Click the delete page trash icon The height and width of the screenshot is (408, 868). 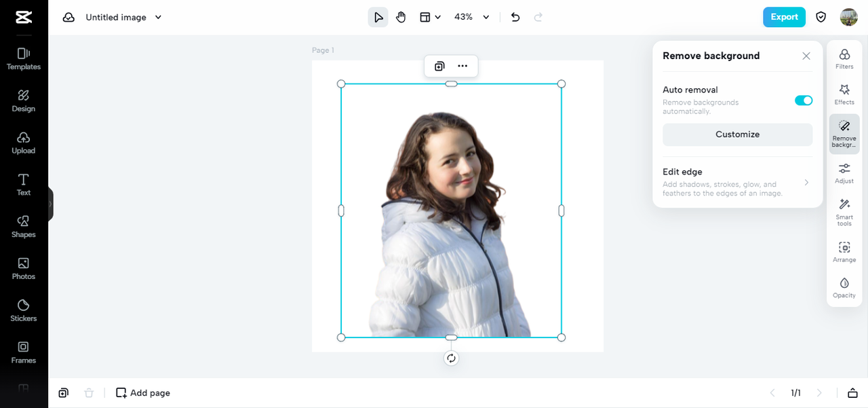click(89, 393)
